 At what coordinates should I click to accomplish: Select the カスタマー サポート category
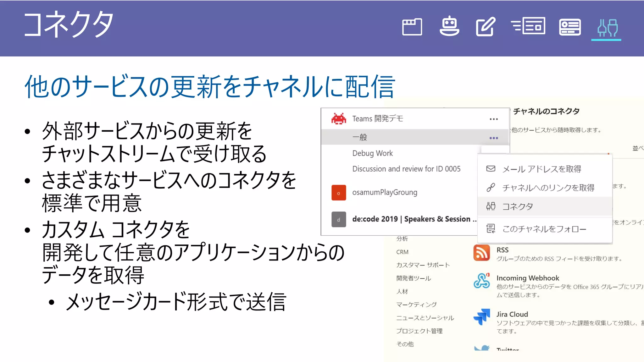(423, 265)
